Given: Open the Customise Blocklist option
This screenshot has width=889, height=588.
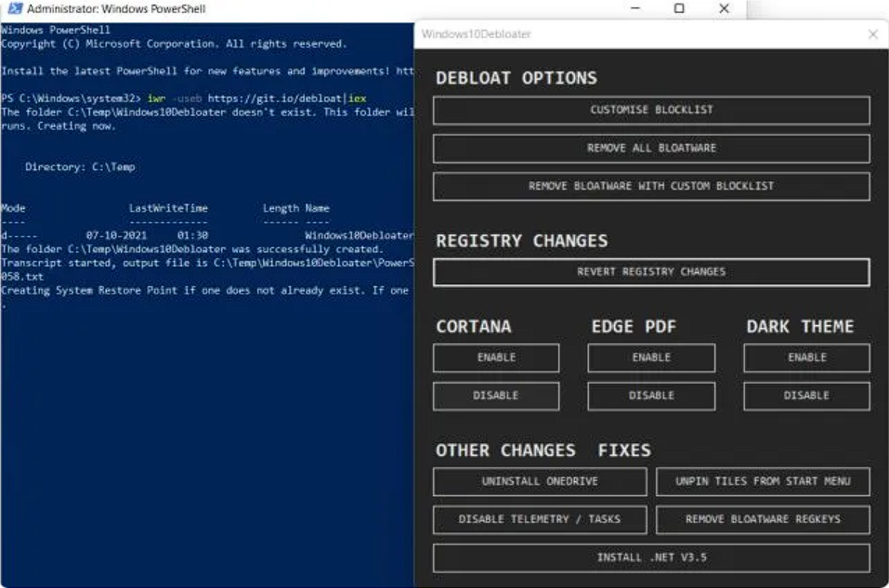Looking at the screenshot, I should point(651,110).
